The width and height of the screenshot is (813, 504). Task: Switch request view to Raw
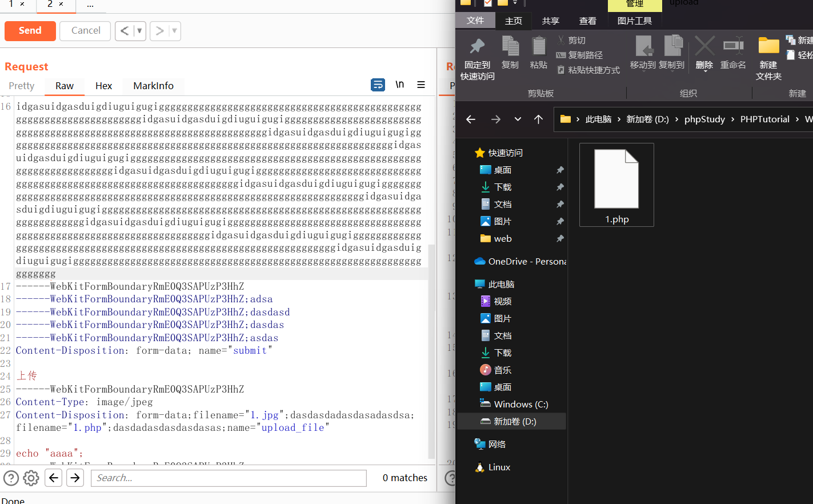[65, 86]
